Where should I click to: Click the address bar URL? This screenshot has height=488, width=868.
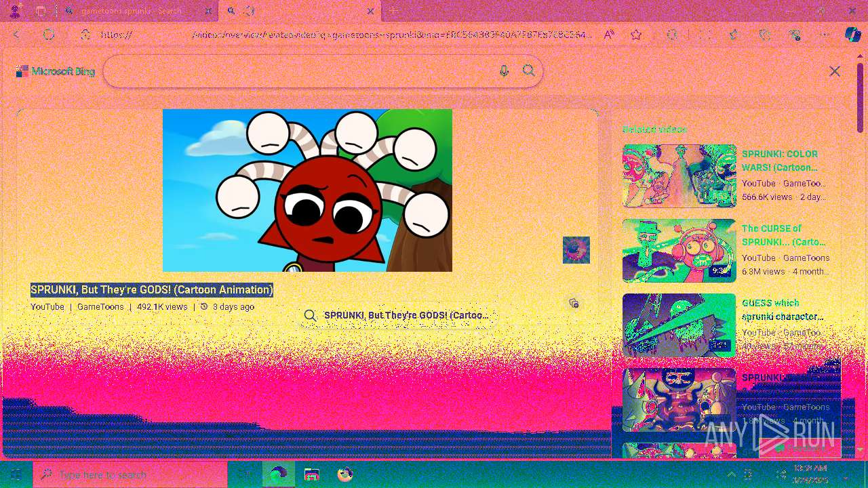[x=346, y=35]
